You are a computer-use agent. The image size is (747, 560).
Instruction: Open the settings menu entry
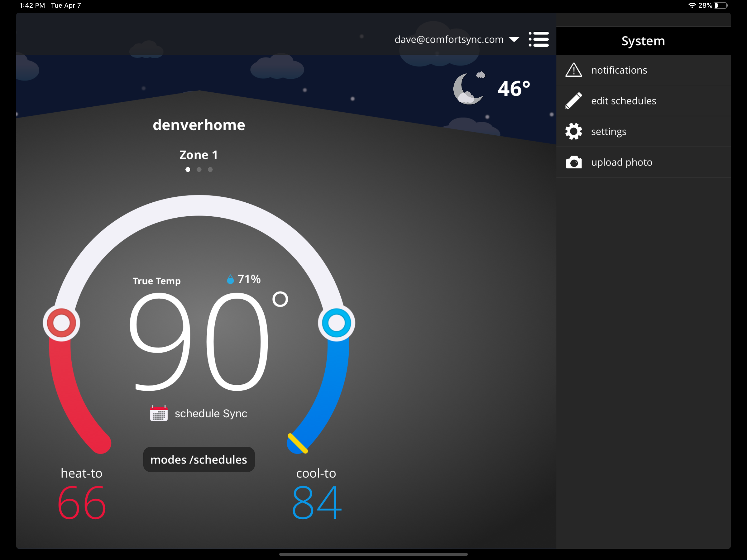(643, 132)
